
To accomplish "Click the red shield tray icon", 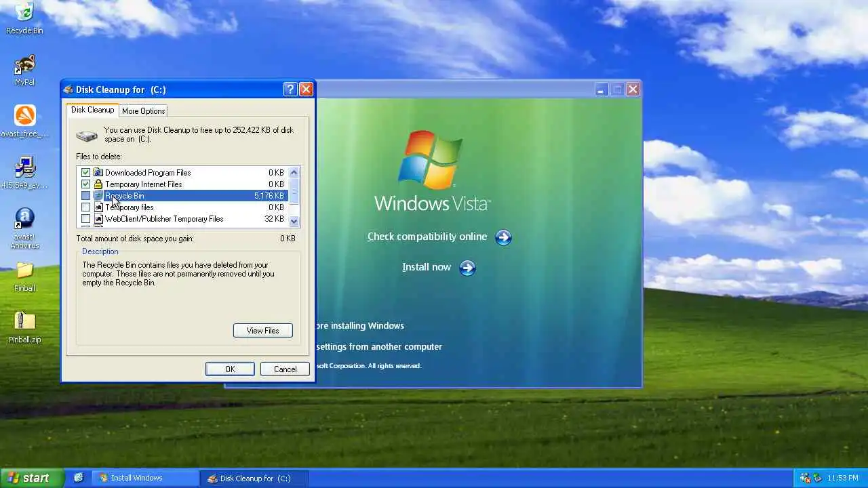I will 806,478.
